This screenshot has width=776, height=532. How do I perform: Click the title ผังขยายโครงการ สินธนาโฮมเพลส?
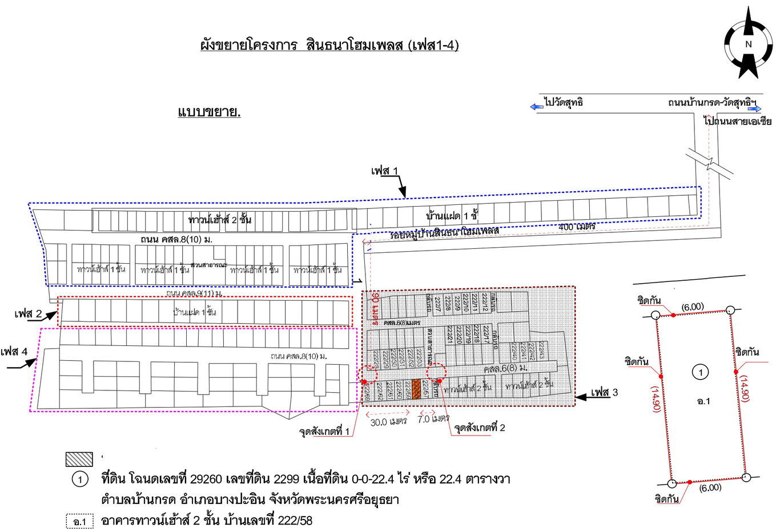[329, 45]
